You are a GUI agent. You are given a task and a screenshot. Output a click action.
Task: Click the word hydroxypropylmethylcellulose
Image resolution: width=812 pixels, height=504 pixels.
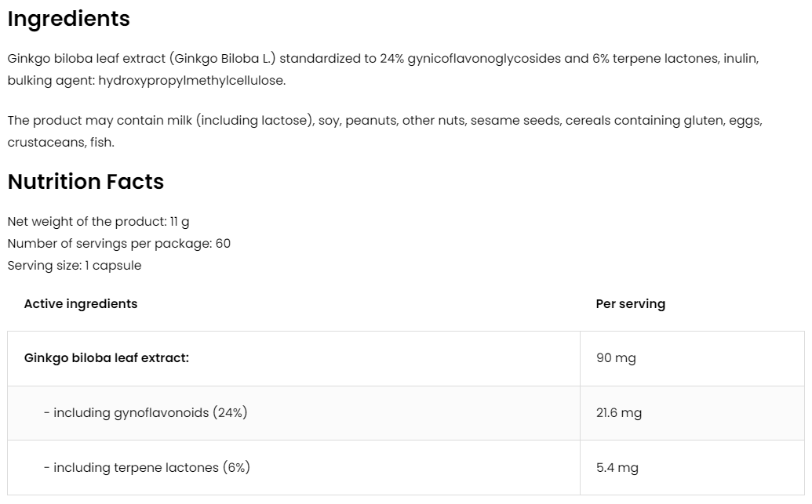(x=191, y=80)
